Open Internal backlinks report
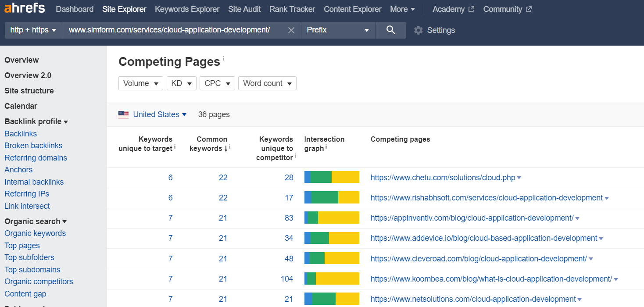The image size is (644, 307). pos(34,182)
